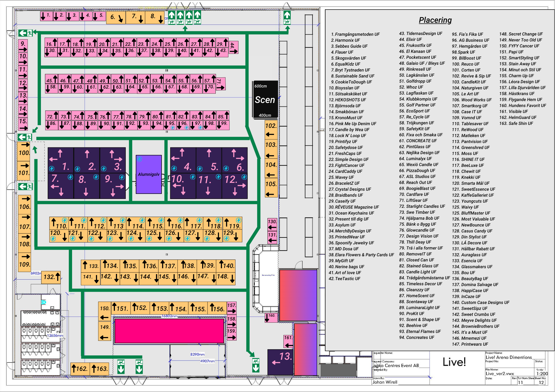Click pink booth 160

point(271,318)
